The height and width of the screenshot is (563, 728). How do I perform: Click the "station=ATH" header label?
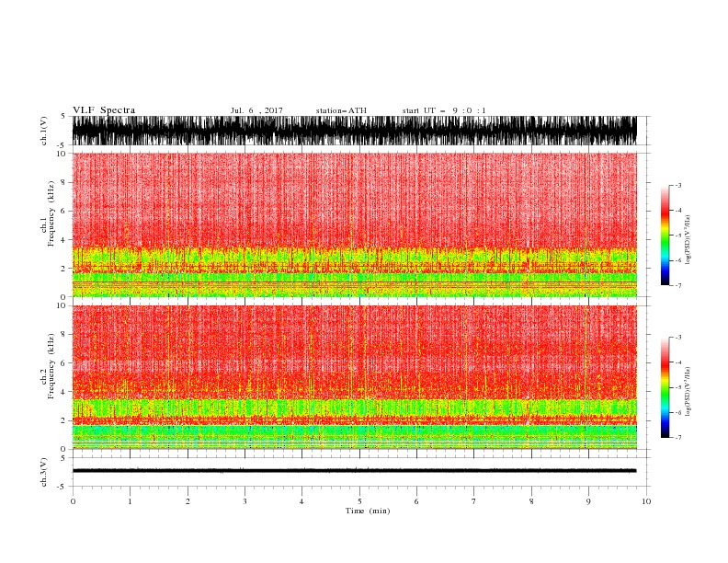[x=341, y=110]
